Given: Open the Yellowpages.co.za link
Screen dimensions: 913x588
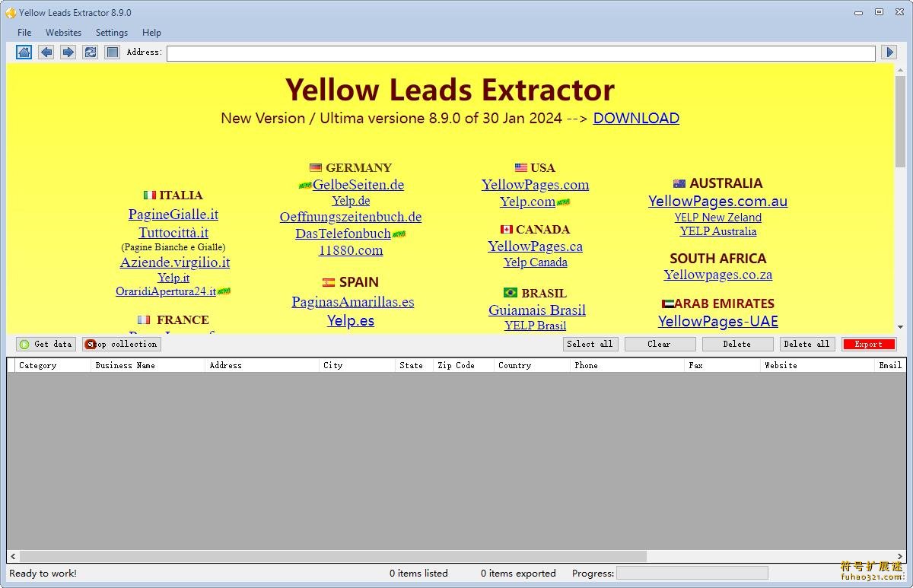Looking at the screenshot, I should (x=717, y=275).
